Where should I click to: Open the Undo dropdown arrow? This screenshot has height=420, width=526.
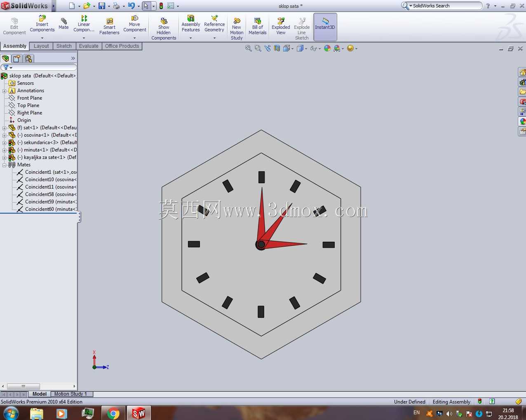pyautogui.click(x=139, y=6)
